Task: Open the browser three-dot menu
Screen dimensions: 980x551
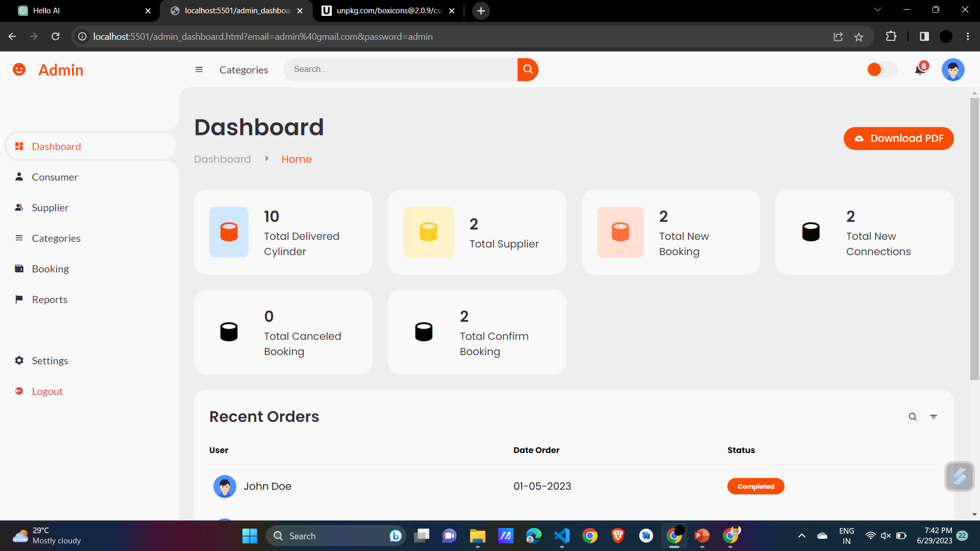Action: coord(968,36)
